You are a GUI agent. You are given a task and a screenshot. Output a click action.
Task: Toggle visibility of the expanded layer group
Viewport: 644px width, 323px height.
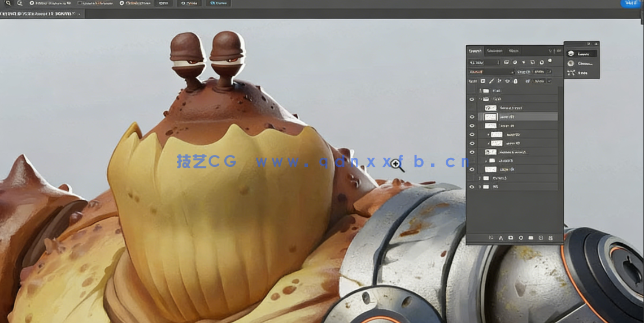[472, 99]
